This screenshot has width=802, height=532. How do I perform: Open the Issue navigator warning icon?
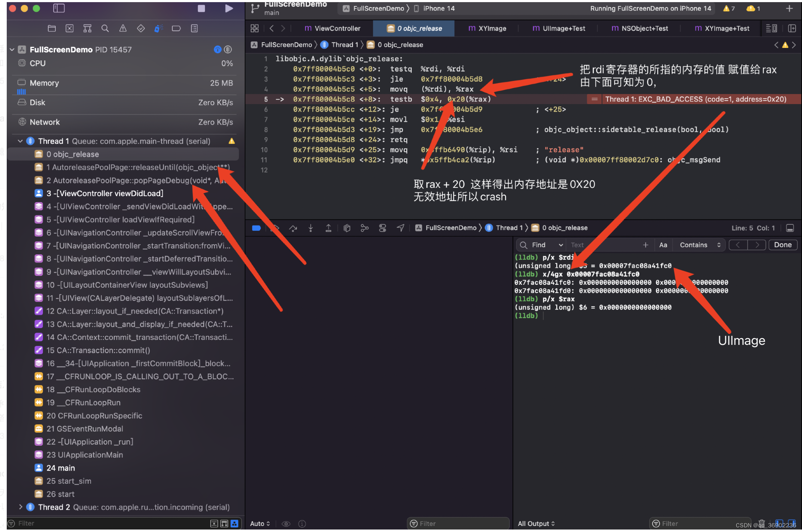[x=123, y=28]
